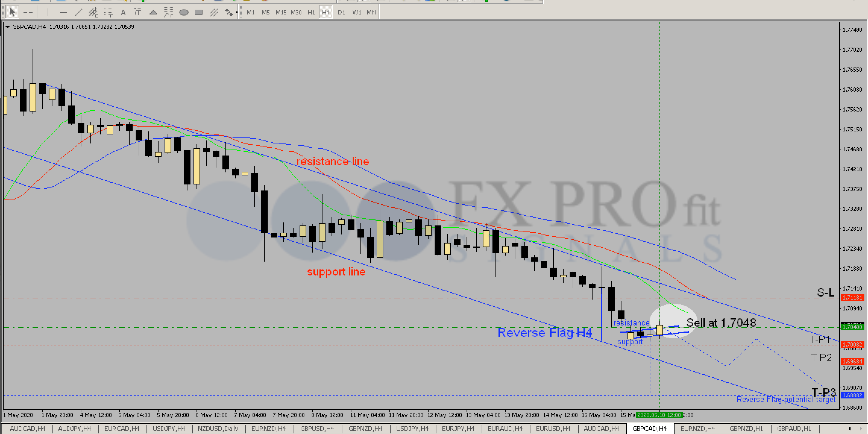Click the Reverse Flag H4 text label
Viewport: 868px width, 434px height.
[x=545, y=332]
